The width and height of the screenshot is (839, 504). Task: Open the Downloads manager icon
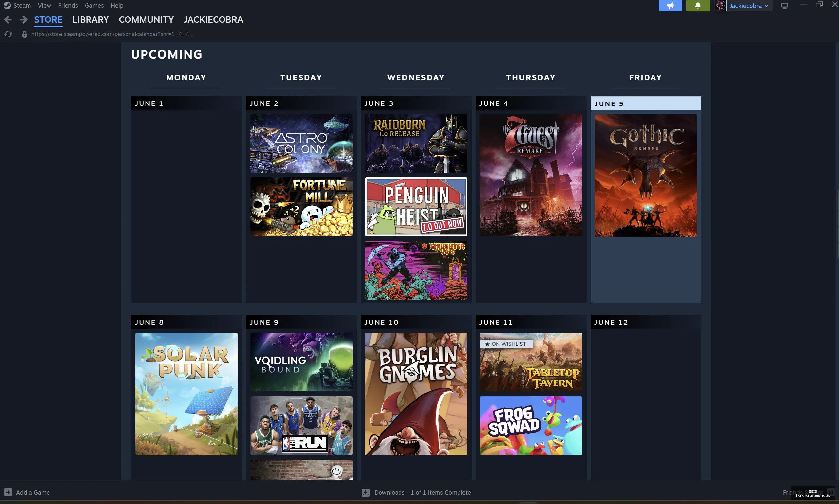366,493
